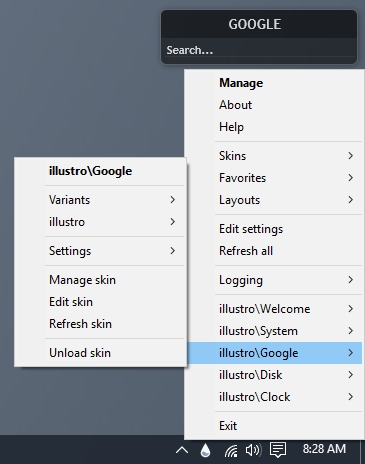This screenshot has height=464, width=365.
Task: Expand the Favorites submenu
Action: coord(274,178)
